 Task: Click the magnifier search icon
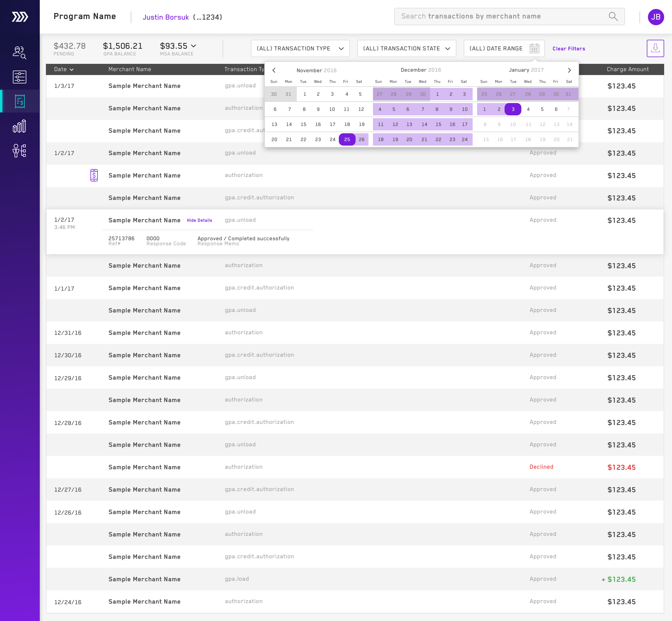pos(613,17)
